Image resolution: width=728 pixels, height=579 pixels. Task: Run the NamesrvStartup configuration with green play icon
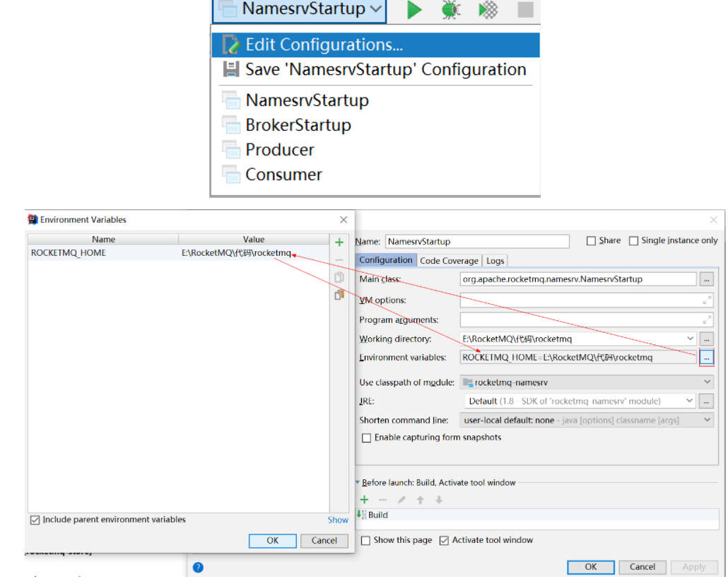click(x=414, y=10)
